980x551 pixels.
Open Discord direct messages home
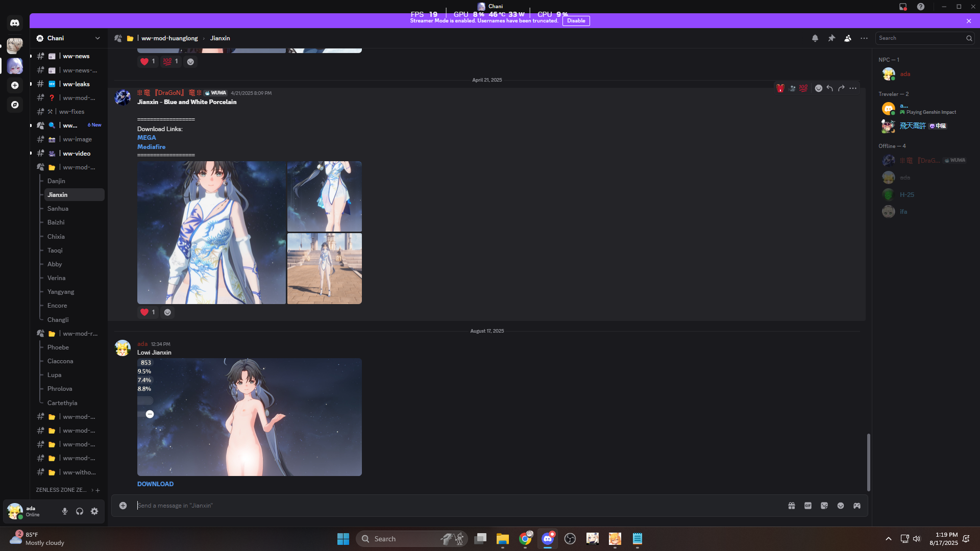(x=15, y=23)
